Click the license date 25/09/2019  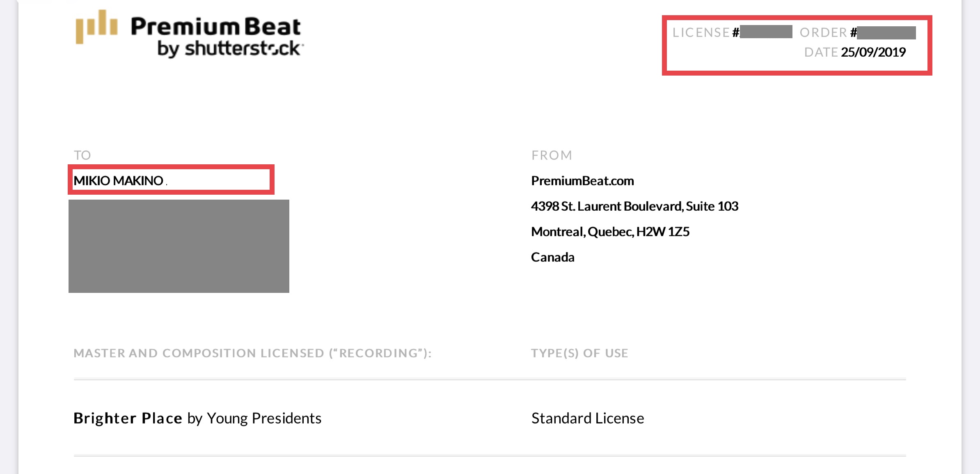873,52
